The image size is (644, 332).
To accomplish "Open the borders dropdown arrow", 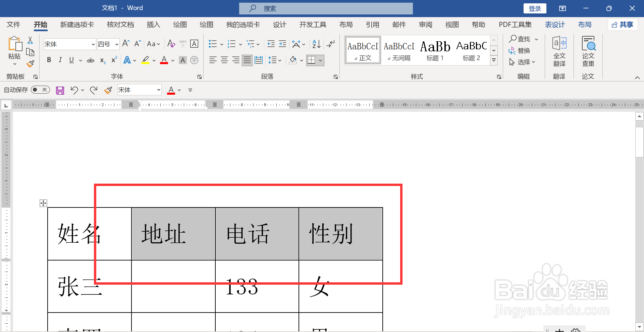I will point(320,60).
